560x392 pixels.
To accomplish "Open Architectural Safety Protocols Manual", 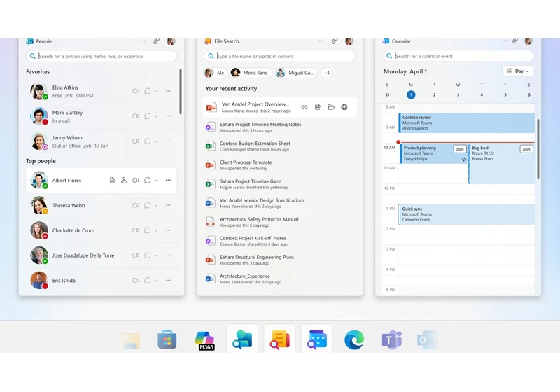I will point(279,222).
